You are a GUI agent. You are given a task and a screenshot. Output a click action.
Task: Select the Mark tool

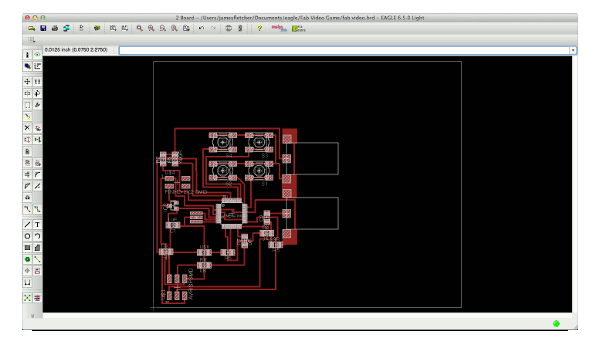(37, 66)
